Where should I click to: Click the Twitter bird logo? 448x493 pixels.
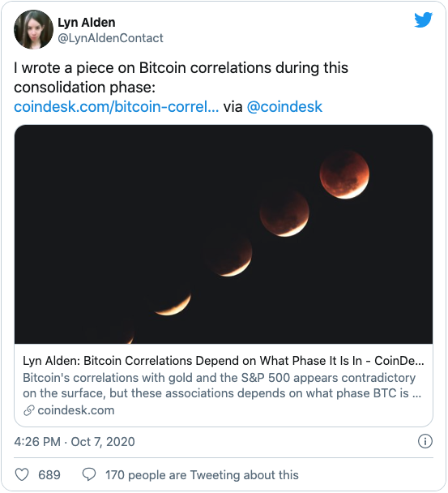point(423,19)
